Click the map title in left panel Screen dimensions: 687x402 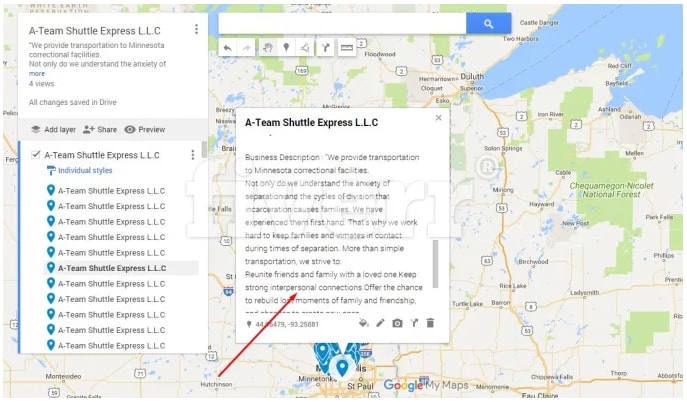pyautogui.click(x=95, y=31)
